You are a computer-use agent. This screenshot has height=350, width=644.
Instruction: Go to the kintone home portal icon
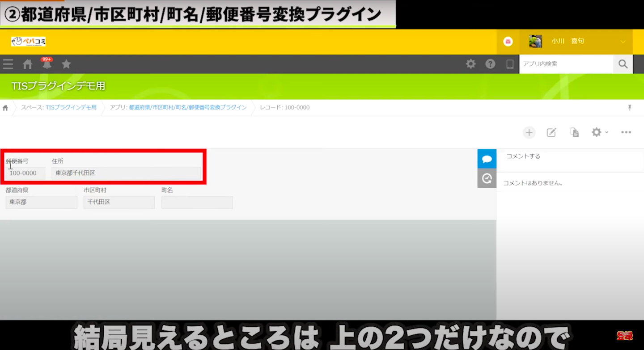click(28, 64)
